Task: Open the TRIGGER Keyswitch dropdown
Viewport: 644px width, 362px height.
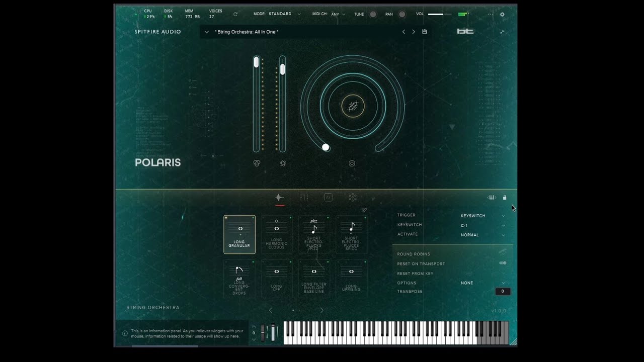Action: 483,216
